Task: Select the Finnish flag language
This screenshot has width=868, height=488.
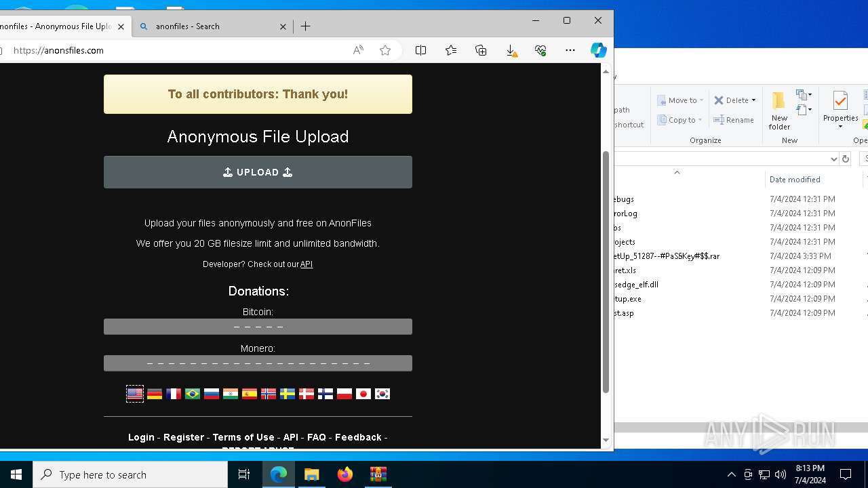Action: click(325, 394)
